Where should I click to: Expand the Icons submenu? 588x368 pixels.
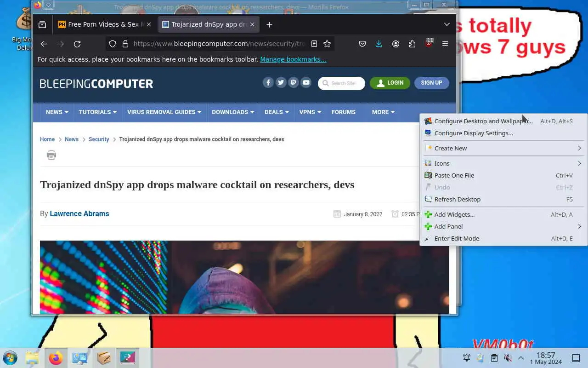point(503,163)
